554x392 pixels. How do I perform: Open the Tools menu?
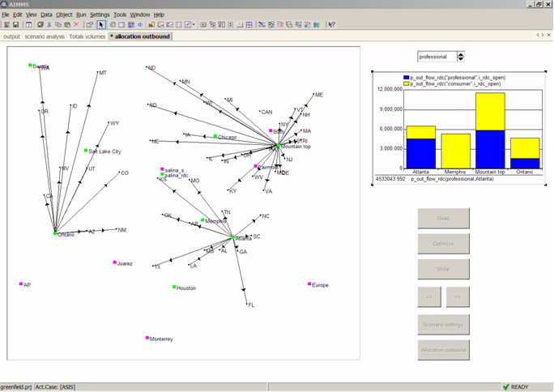pos(120,15)
